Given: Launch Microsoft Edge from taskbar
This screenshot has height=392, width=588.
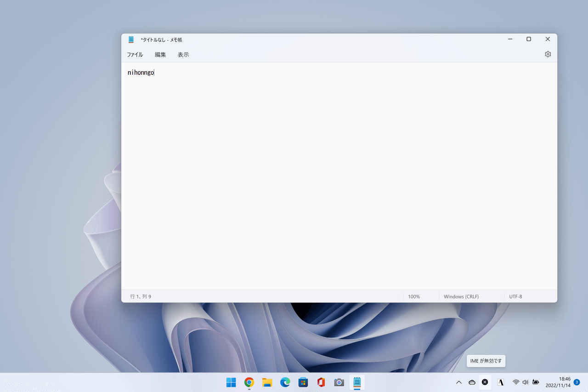Looking at the screenshot, I should [285, 382].
